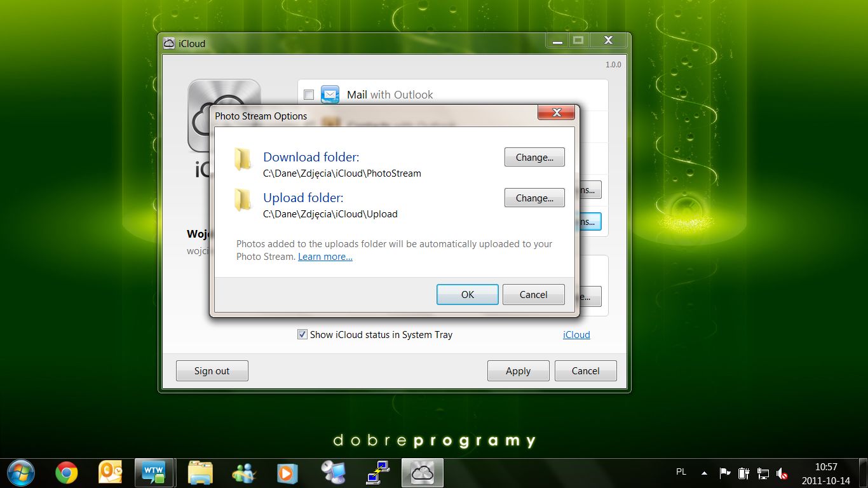Open the Action Center flag icon

(724, 473)
